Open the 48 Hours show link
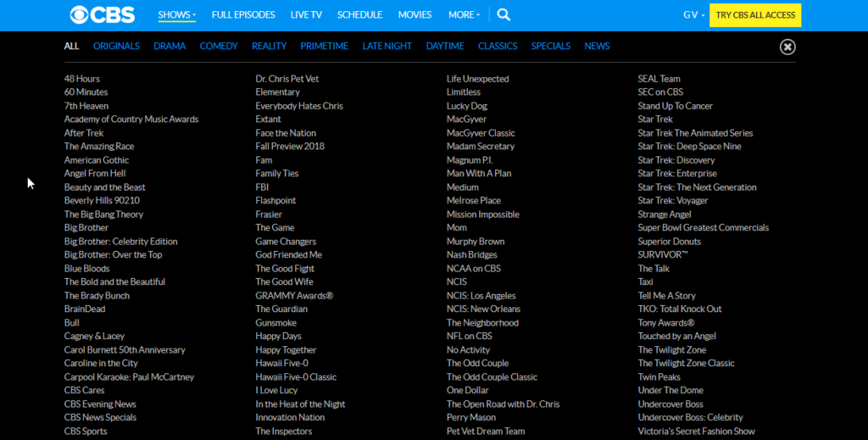The height and width of the screenshot is (440, 868). [82, 79]
